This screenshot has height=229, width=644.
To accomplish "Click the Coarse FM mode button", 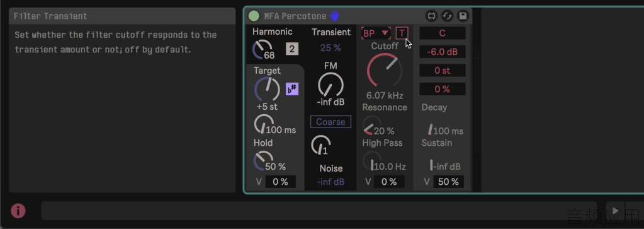I will 330,122.
